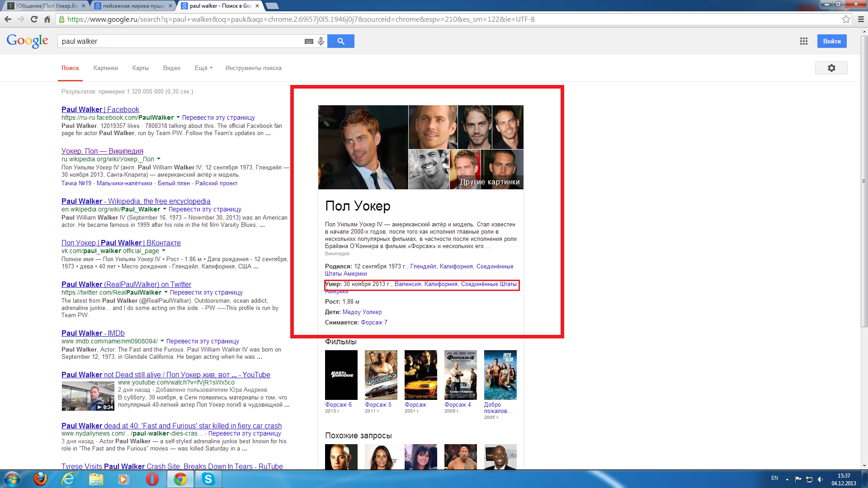Viewport: 868px width, 488px height.
Task: Click the voice search microphone icon
Action: [321, 41]
